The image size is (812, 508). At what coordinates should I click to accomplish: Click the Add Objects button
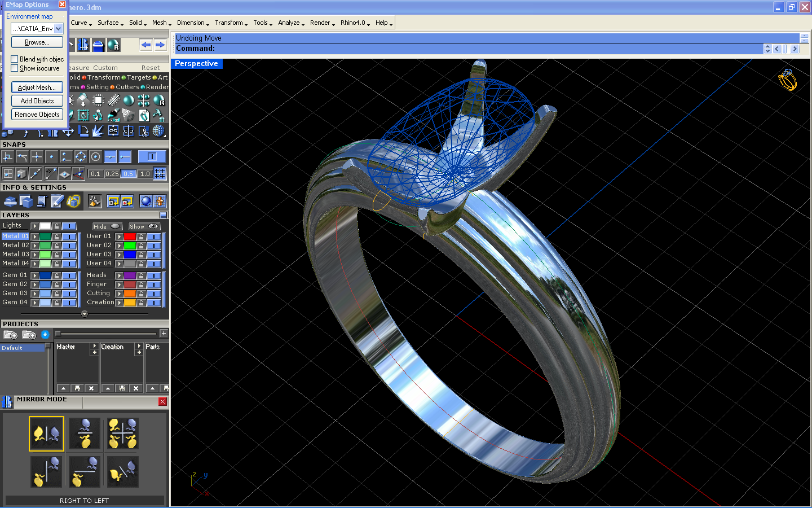37,101
